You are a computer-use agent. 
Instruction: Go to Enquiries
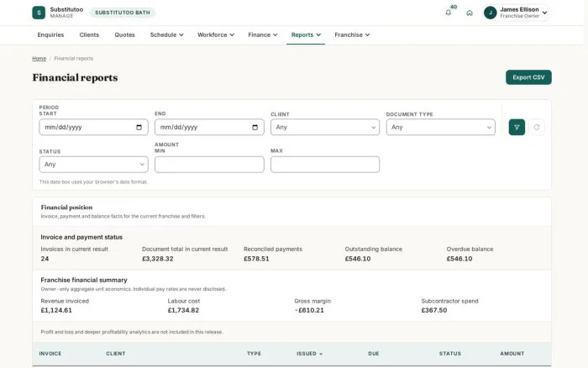tap(50, 35)
